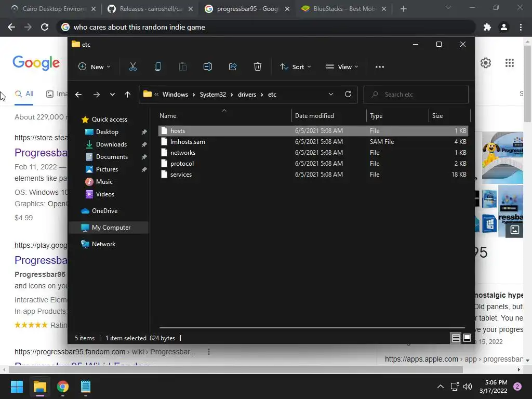
Task: Open Chrome three-dot menu
Action: pyautogui.click(x=521, y=27)
